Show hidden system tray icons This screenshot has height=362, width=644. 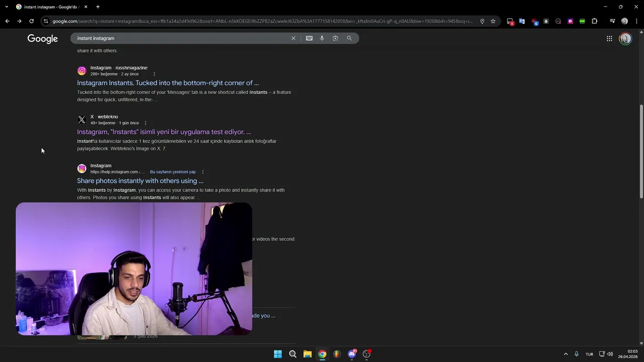pos(566,354)
